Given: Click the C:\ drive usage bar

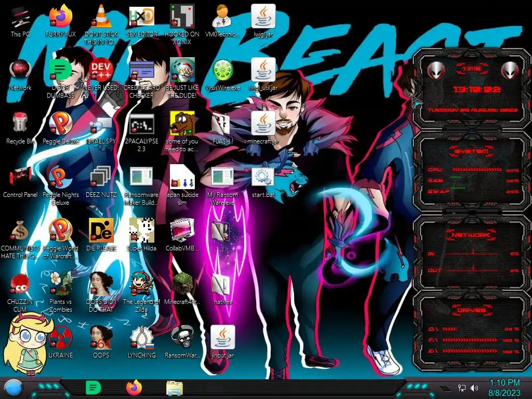Looking at the screenshot, I should click(450, 329).
